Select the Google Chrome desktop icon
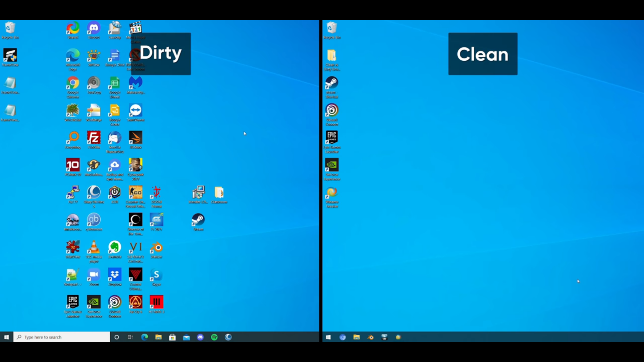 pos(73,83)
